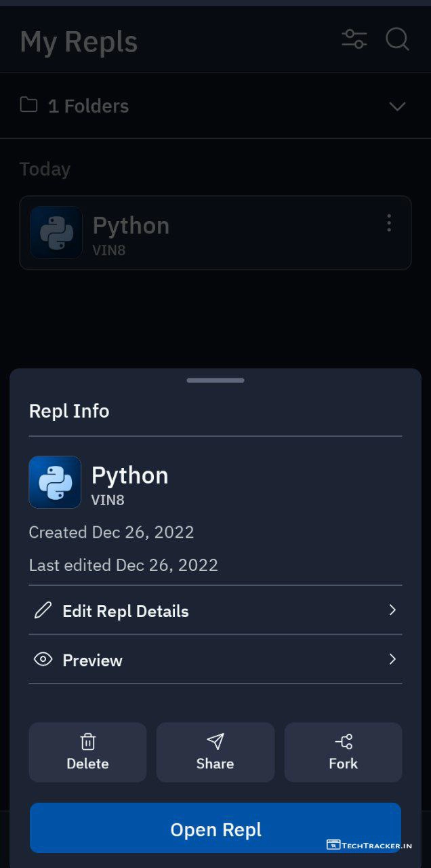Click the paper plane Share icon

(x=215, y=741)
